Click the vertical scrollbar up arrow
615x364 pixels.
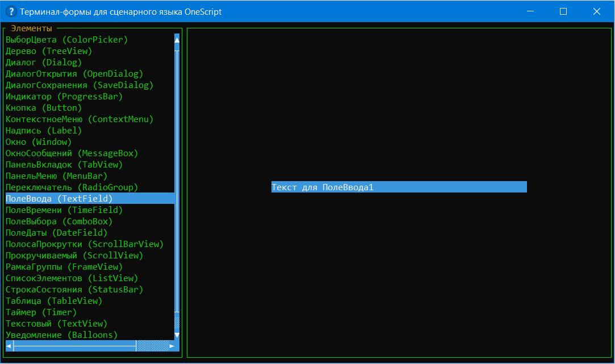[x=177, y=40]
